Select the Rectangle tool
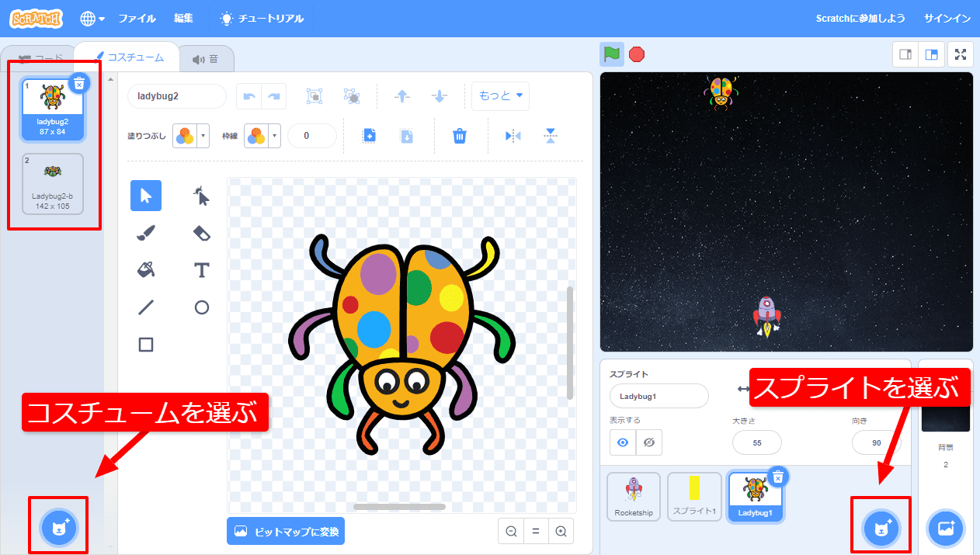The height and width of the screenshot is (555, 980). 145,344
